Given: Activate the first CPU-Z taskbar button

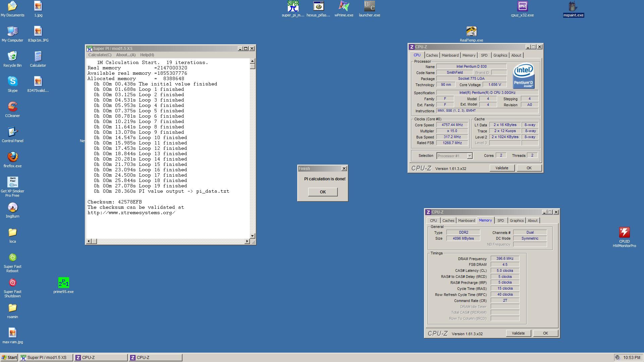Looking at the screenshot, I should [101, 357].
